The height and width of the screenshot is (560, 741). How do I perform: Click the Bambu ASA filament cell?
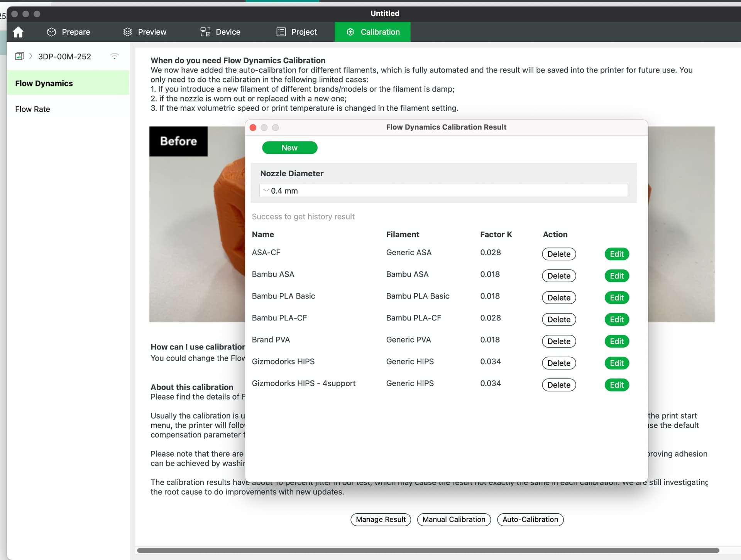407,274
